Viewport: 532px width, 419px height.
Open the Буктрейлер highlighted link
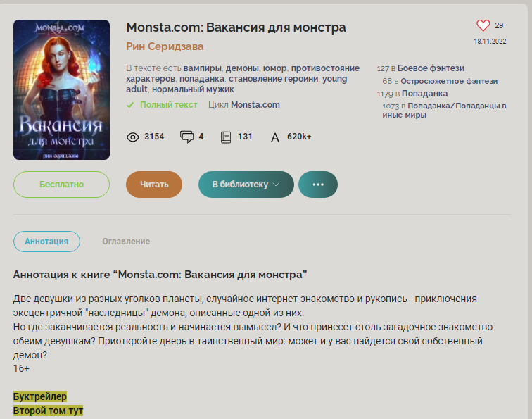(x=40, y=396)
